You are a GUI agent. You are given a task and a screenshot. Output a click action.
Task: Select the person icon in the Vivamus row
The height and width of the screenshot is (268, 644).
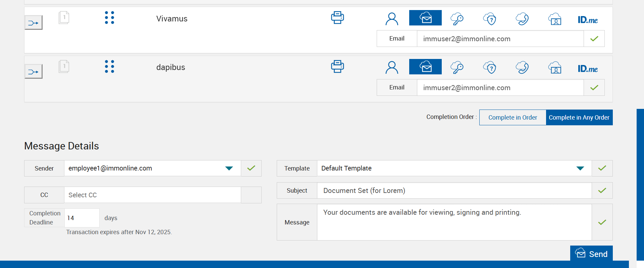pyautogui.click(x=392, y=19)
